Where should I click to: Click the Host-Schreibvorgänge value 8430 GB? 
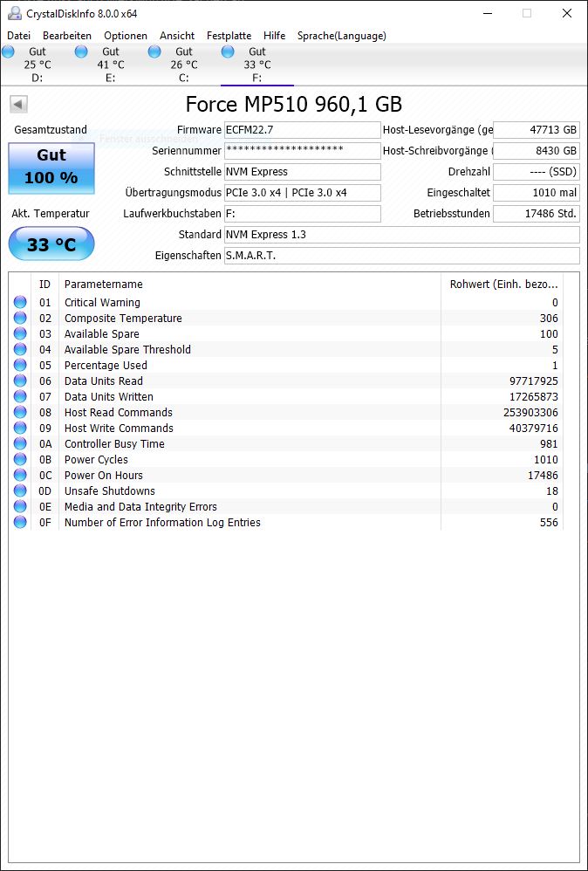pos(537,150)
